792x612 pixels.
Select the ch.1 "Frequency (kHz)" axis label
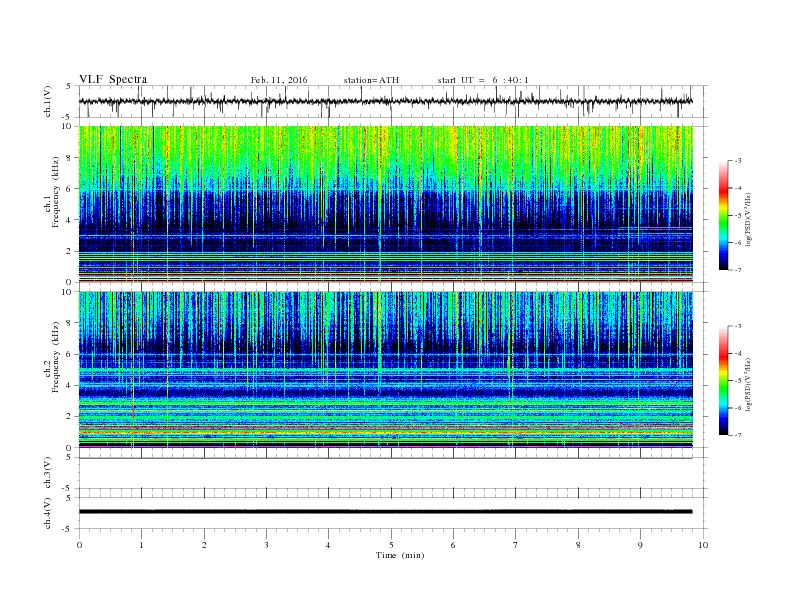56,192
